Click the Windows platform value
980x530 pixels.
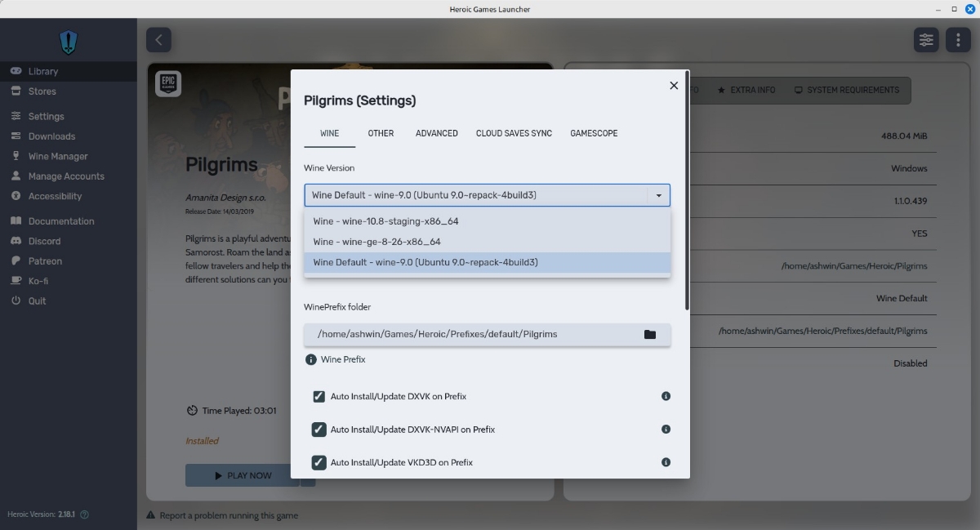[x=909, y=168]
